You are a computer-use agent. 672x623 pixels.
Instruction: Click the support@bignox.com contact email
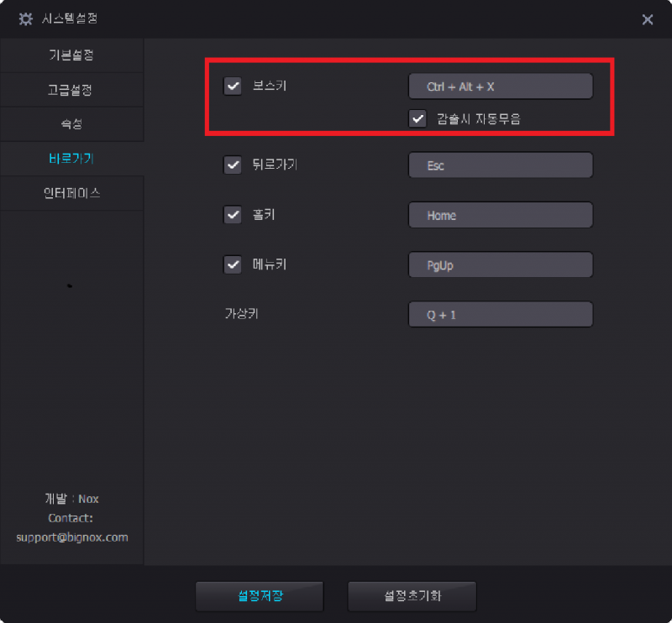[72, 537]
